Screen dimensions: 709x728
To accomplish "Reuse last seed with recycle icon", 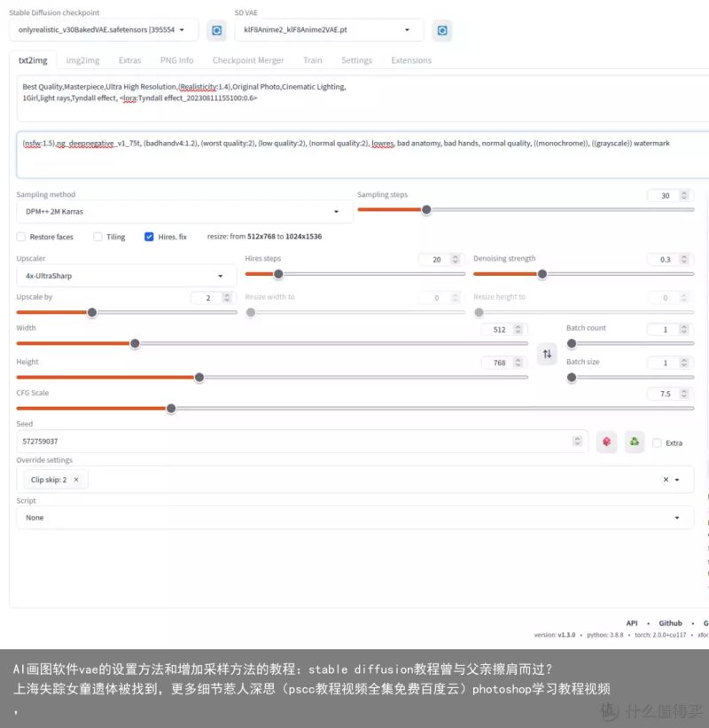I will point(635,442).
